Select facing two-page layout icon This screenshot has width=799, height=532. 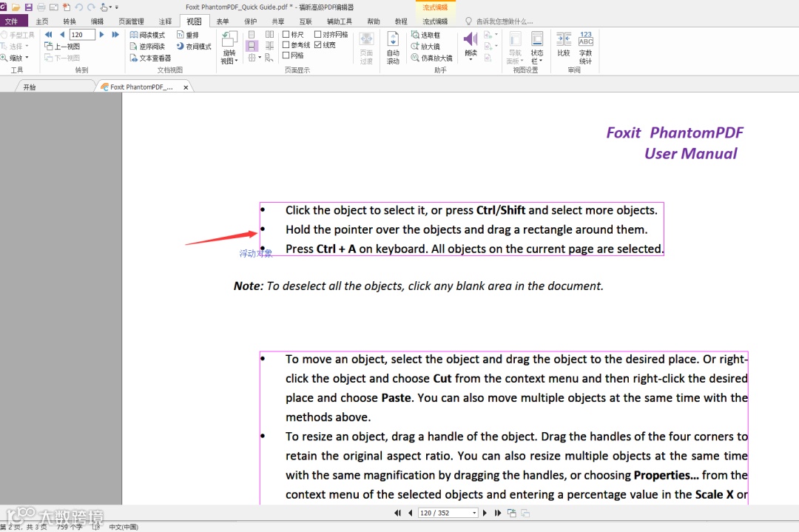point(269,35)
